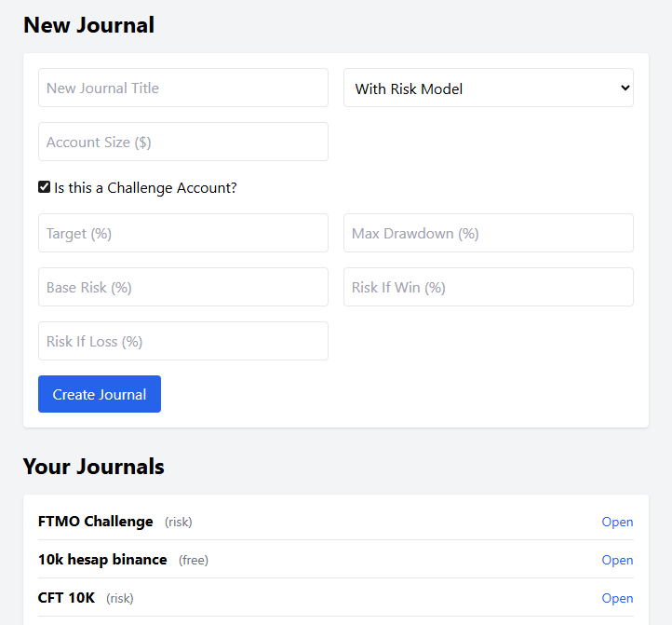672x625 pixels.
Task: Open the 10k hesap binance journal
Action: tap(617, 560)
